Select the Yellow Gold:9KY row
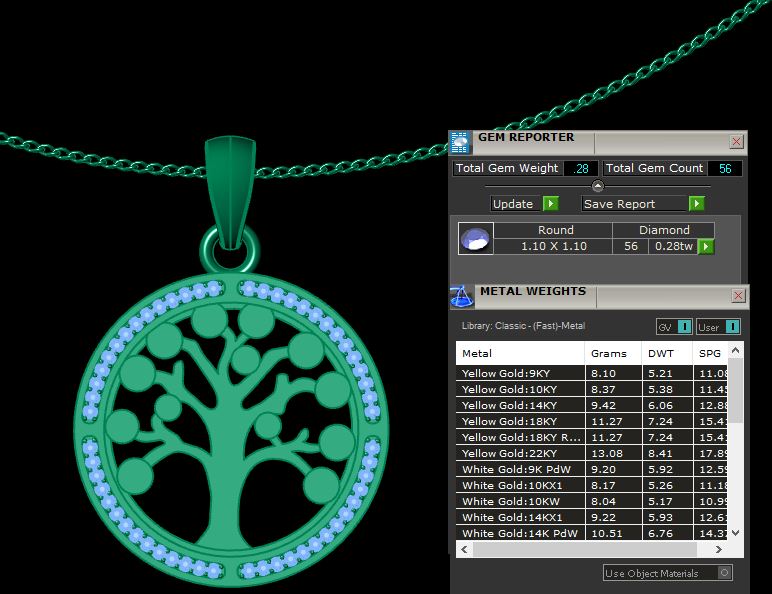The width and height of the screenshot is (772, 594). coord(592,373)
